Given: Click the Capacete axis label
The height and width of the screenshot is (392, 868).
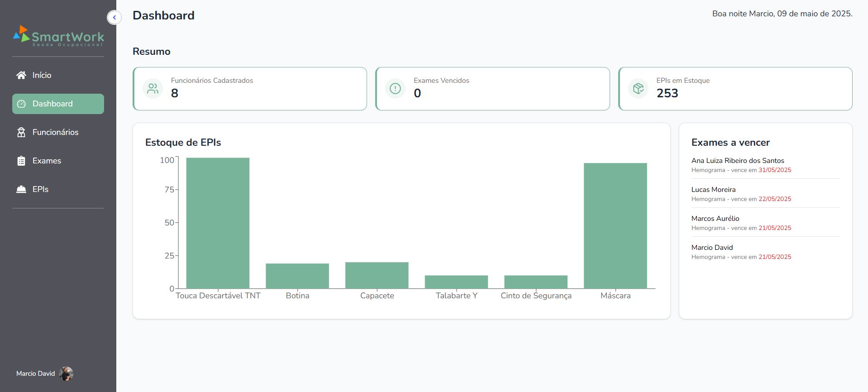Looking at the screenshot, I should (377, 296).
